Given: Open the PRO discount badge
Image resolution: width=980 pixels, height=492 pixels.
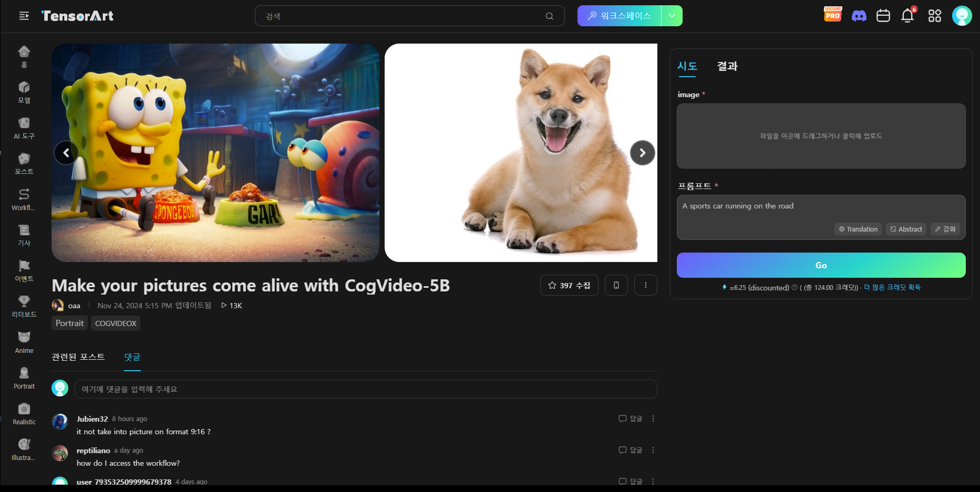Looking at the screenshot, I should click(833, 15).
